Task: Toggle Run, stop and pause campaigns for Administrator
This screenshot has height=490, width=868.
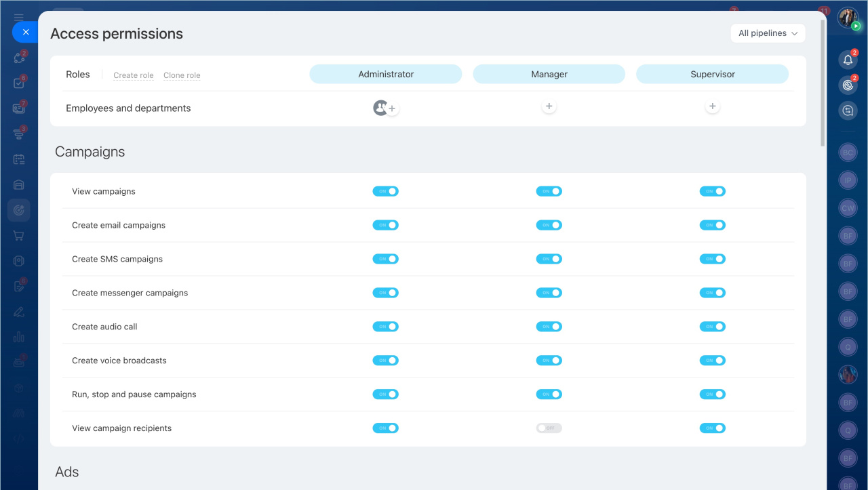Action: coord(385,394)
